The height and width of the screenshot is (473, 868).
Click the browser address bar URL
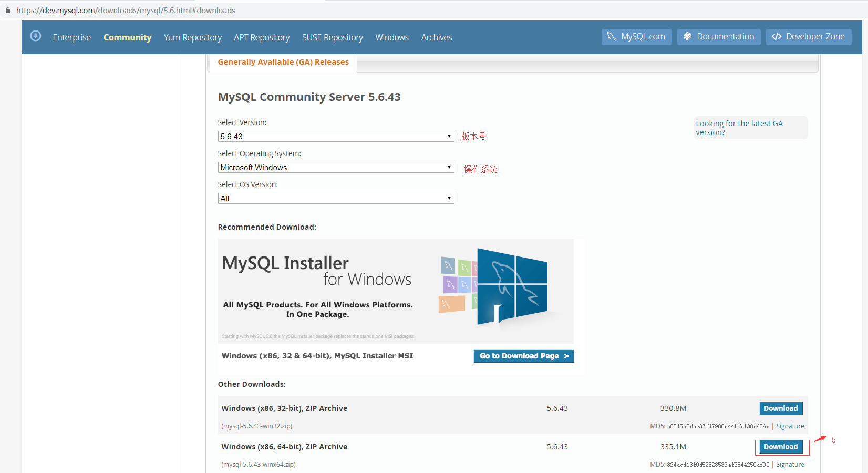126,11
